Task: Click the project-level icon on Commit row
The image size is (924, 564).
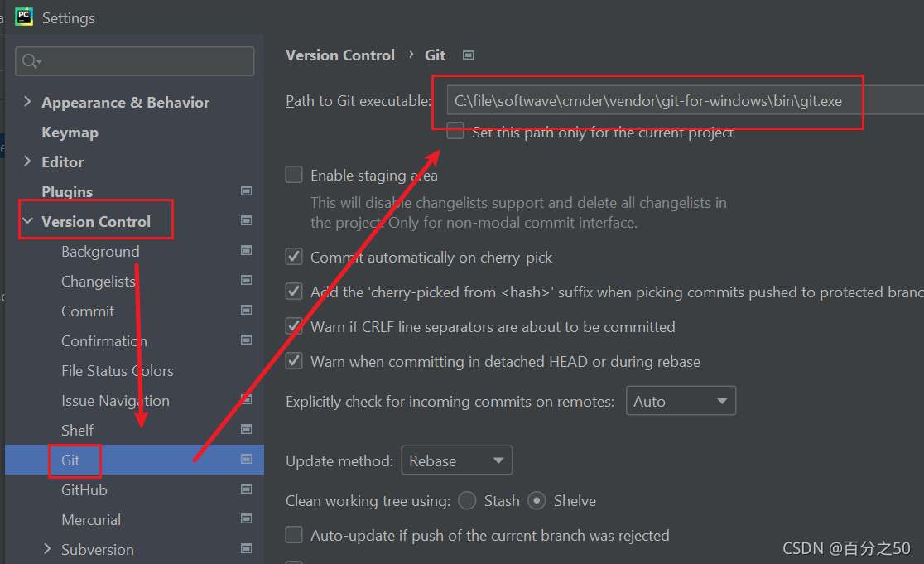Action: tap(247, 310)
